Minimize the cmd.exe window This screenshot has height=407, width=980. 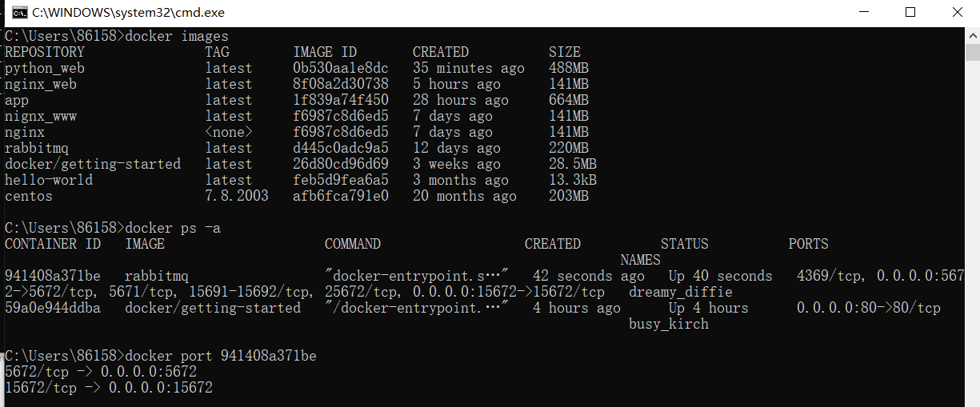pyautogui.click(x=864, y=12)
